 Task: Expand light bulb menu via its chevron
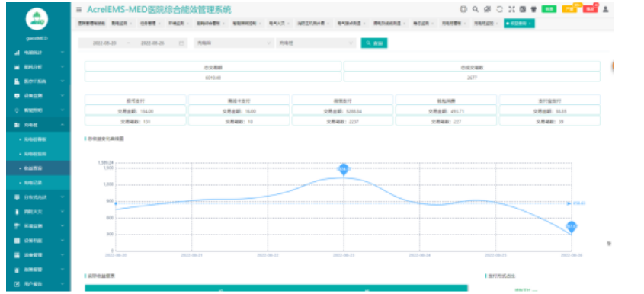62,110
